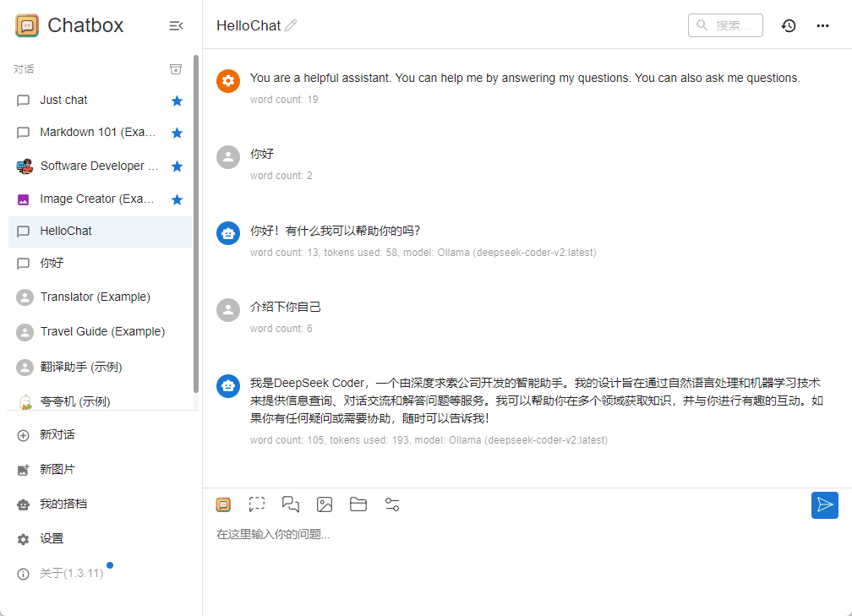Click the Chatbox logo icon
The image size is (852, 616).
tap(27, 25)
